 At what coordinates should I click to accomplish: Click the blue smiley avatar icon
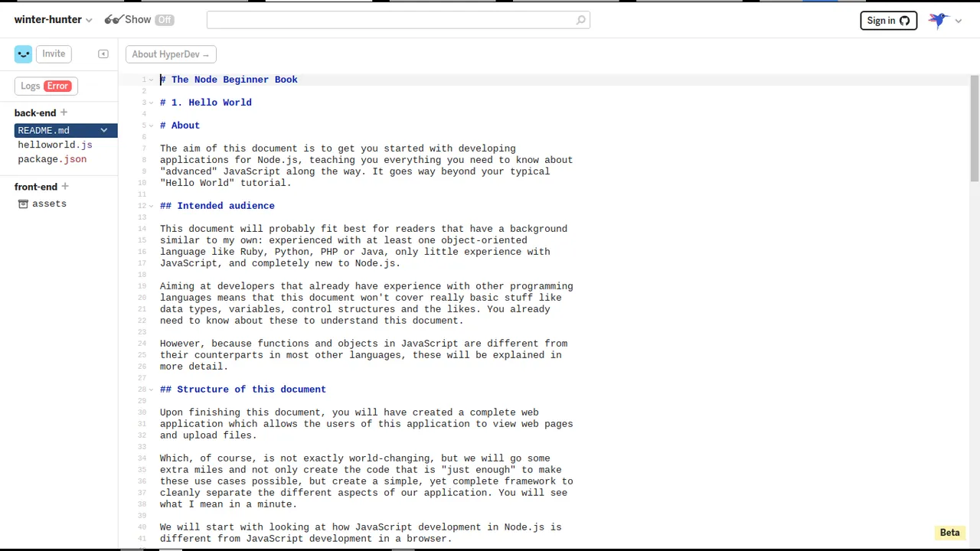point(23,54)
